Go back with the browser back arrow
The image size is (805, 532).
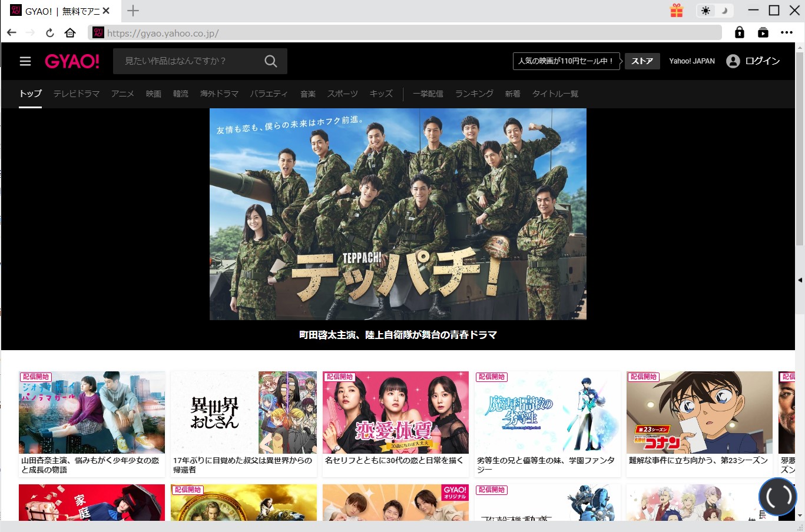point(12,33)
